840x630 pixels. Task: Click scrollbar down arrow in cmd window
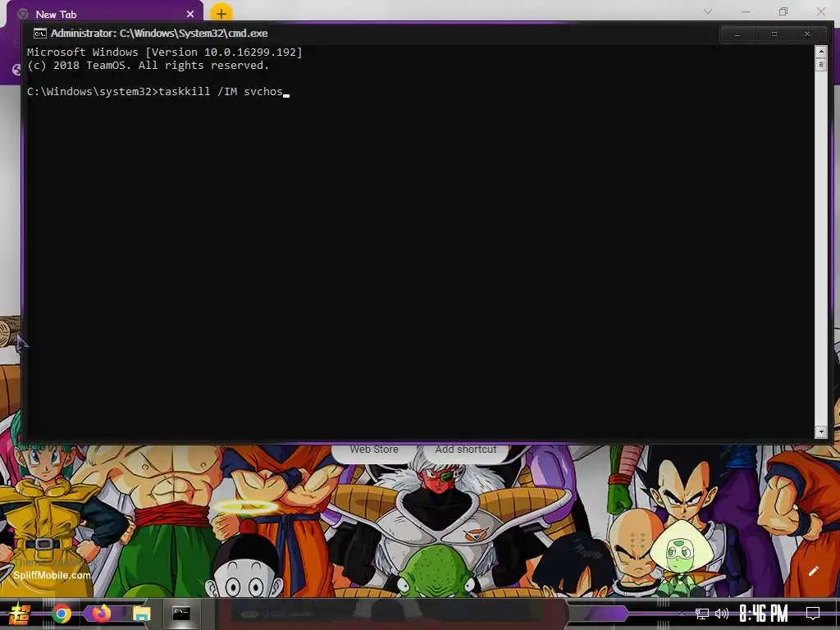820,431
